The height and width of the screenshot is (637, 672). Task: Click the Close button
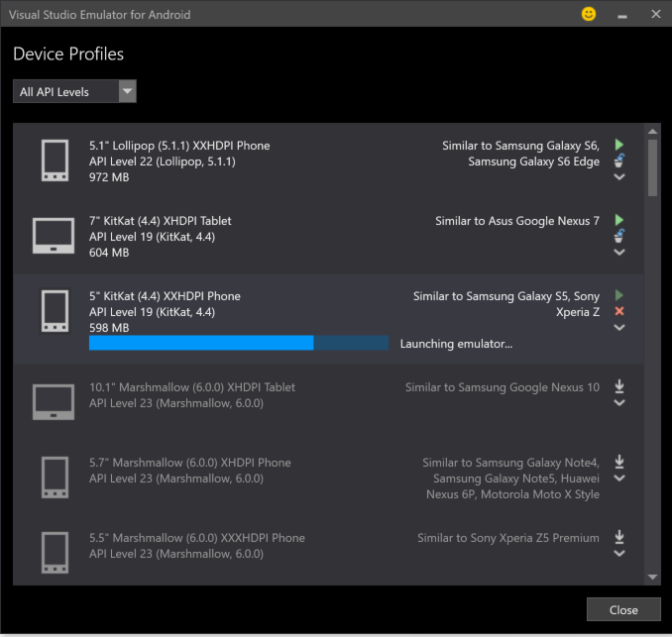[x=623, y=610]
